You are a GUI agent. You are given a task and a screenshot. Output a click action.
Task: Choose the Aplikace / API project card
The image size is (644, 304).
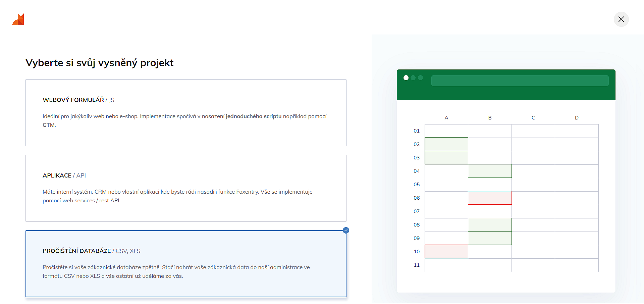pos(186,188)
